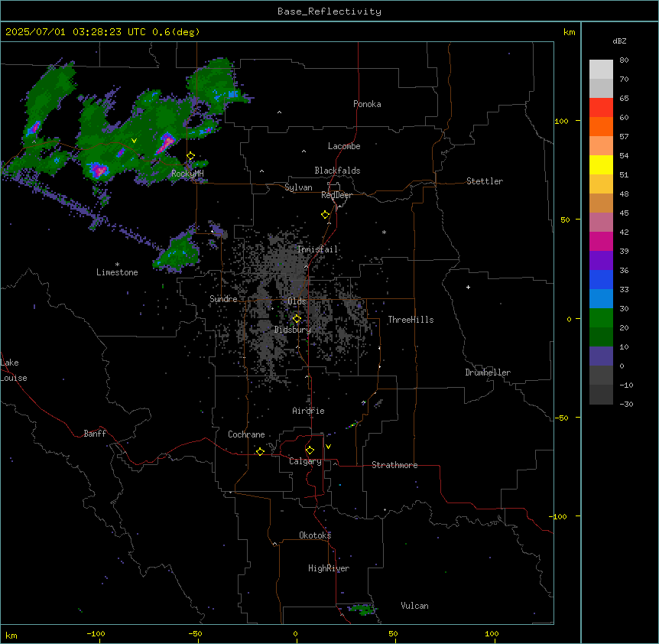Click the -50 tick on right km axis
Viewport: 659px width, 644px height.
click(x=561, y=418)
